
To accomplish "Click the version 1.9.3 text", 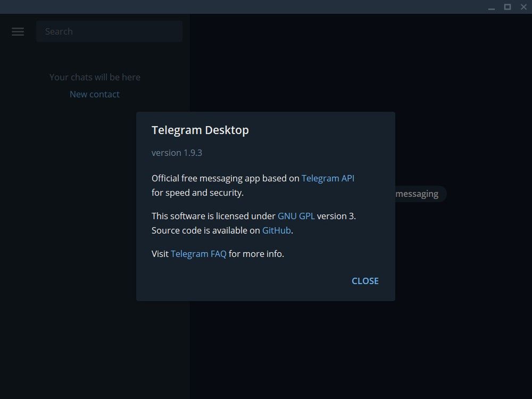I will [177, 153].
